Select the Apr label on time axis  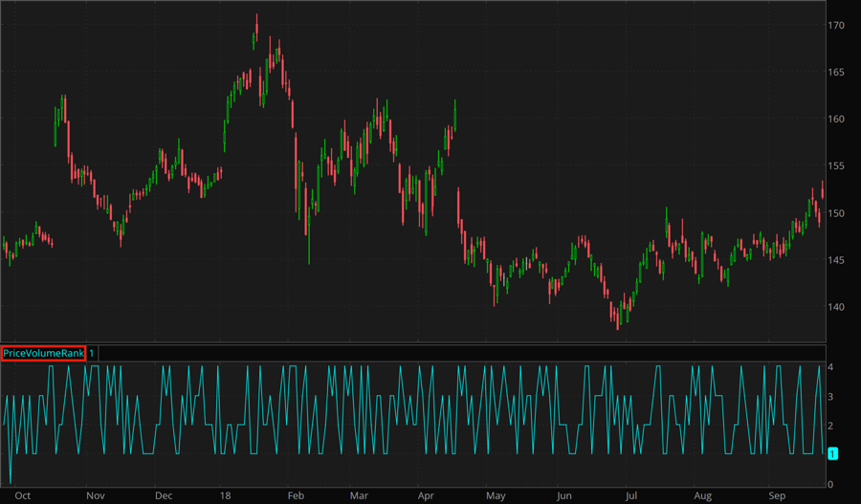[427, 495]
